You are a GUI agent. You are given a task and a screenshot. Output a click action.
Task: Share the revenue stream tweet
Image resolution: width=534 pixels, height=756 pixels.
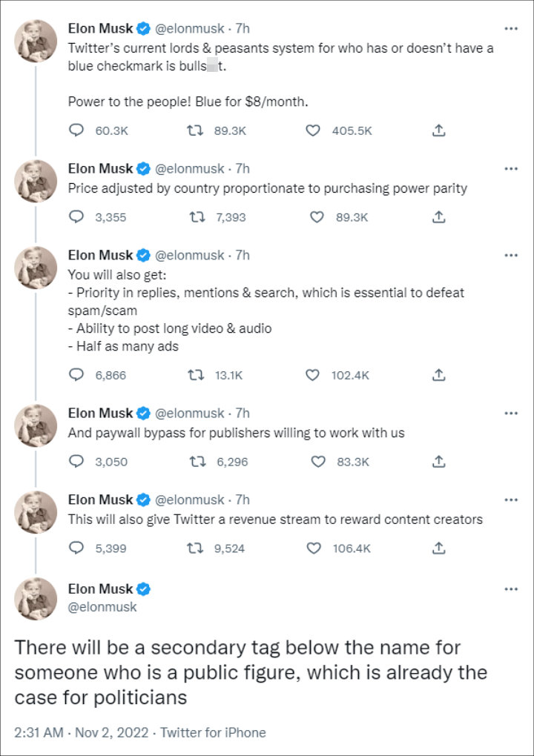[x=438, y=548]
